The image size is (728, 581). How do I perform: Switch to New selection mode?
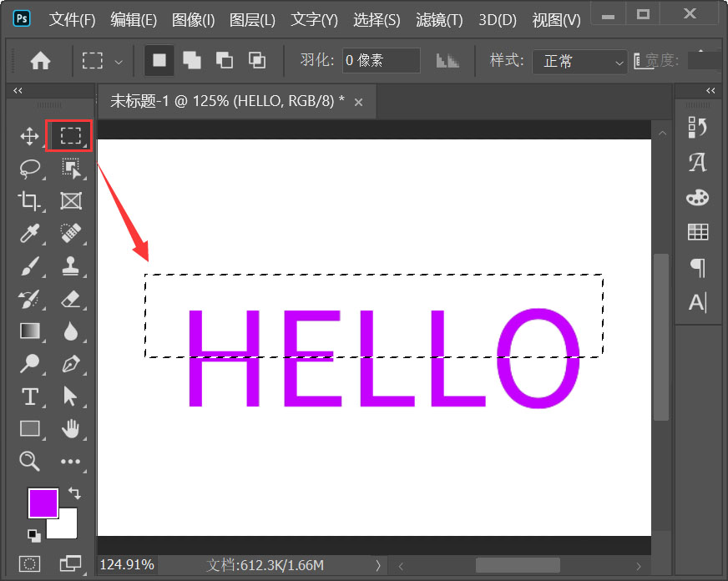click(158, 60)
